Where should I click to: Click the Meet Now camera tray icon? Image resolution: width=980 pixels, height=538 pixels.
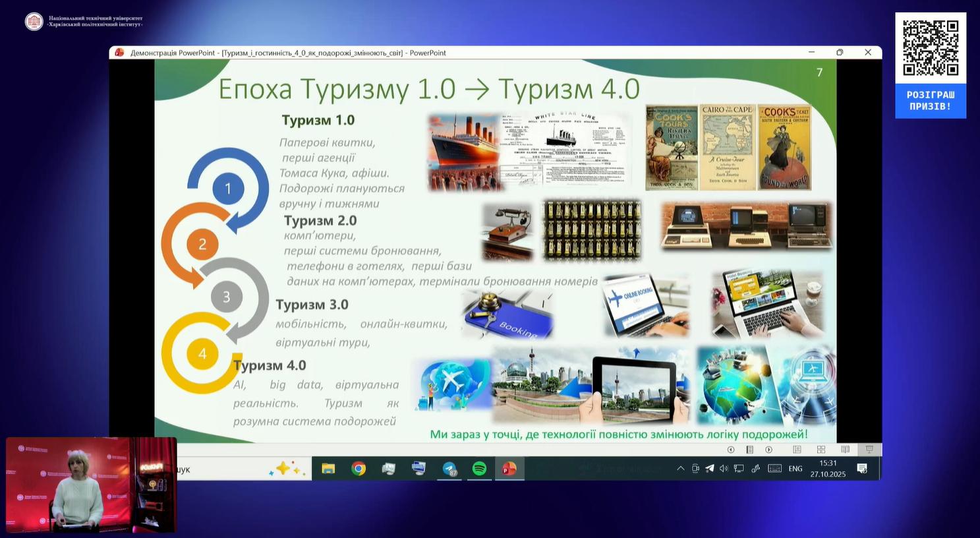tap(695, 469)
